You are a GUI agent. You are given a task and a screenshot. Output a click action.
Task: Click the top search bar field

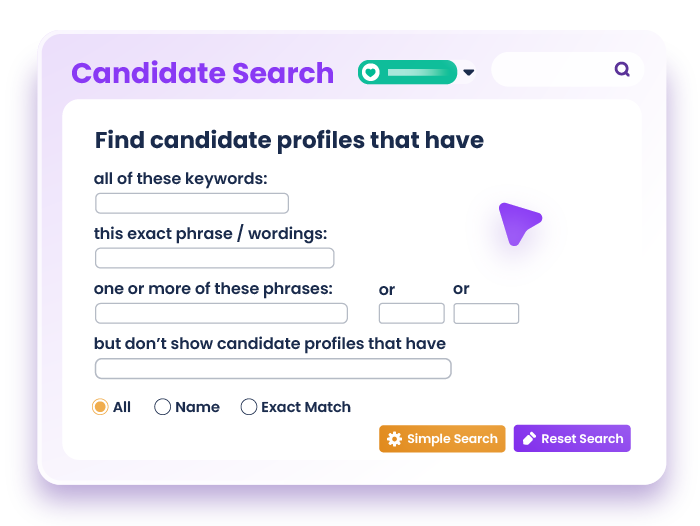555,70
